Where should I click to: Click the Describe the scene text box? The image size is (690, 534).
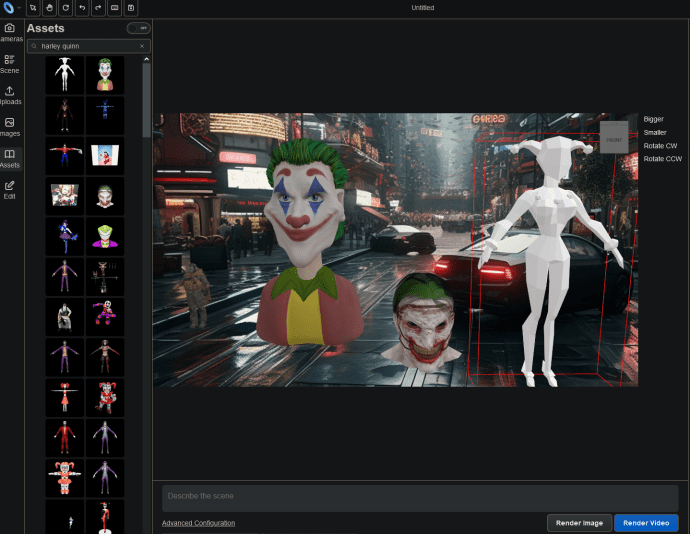[420, 498]
